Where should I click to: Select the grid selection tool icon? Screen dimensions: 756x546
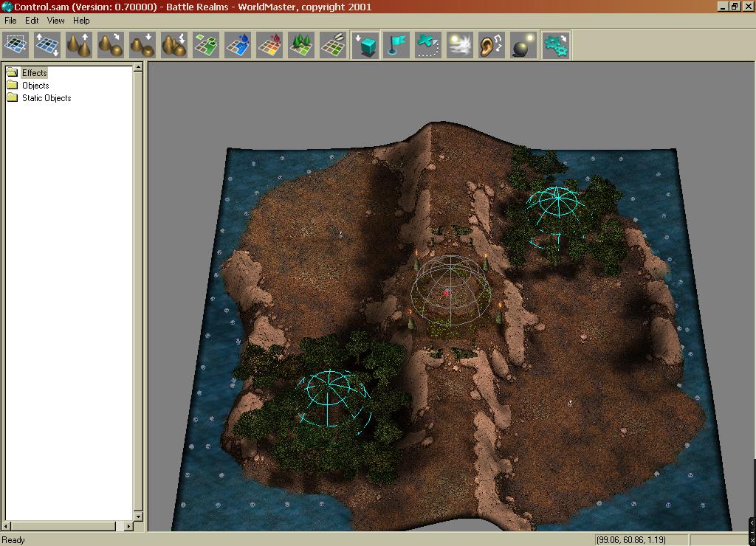point(16,45)
